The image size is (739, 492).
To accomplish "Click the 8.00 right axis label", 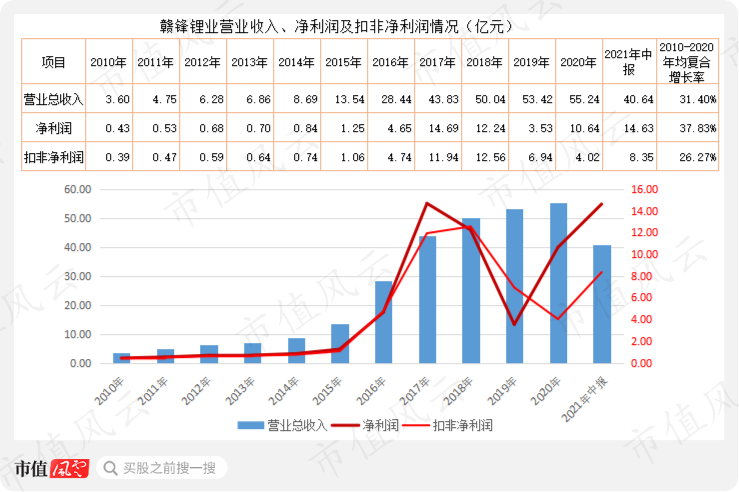I will [x=641, y=276].
